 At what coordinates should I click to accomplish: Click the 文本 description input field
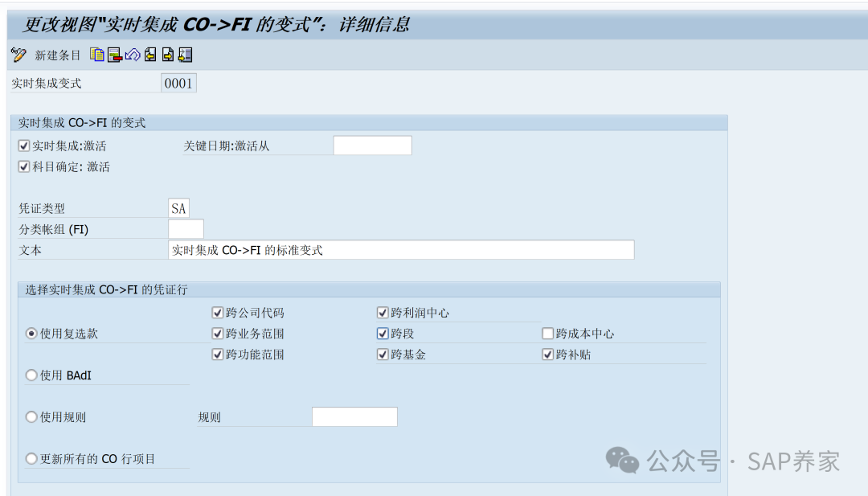click(x=401, y=250)
